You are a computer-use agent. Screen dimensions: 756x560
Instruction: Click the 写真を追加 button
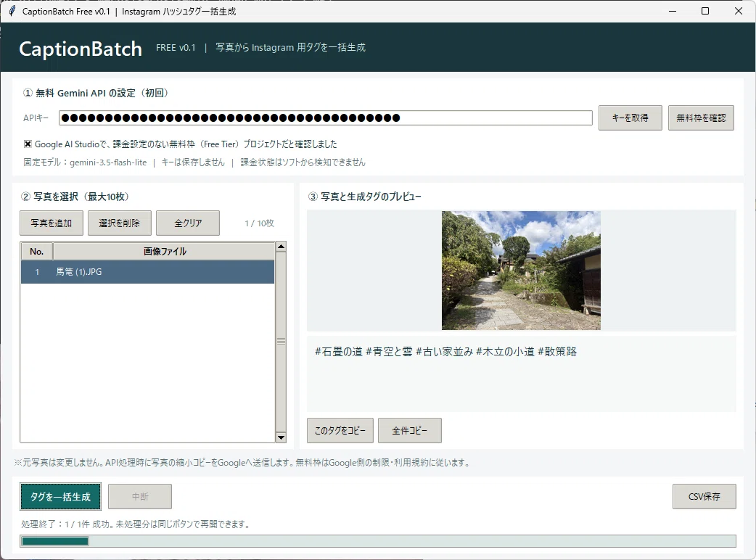(x=52, y=223)
